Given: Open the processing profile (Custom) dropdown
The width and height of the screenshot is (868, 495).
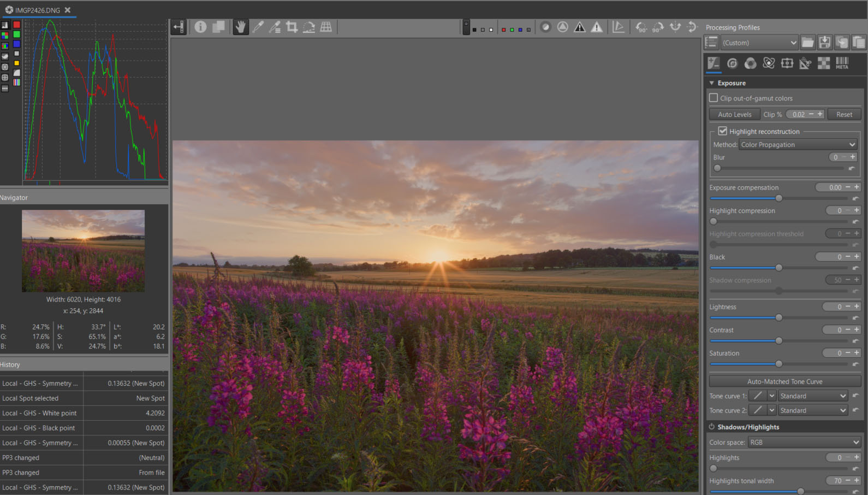Looking at the screenshot, I should 759,43.
